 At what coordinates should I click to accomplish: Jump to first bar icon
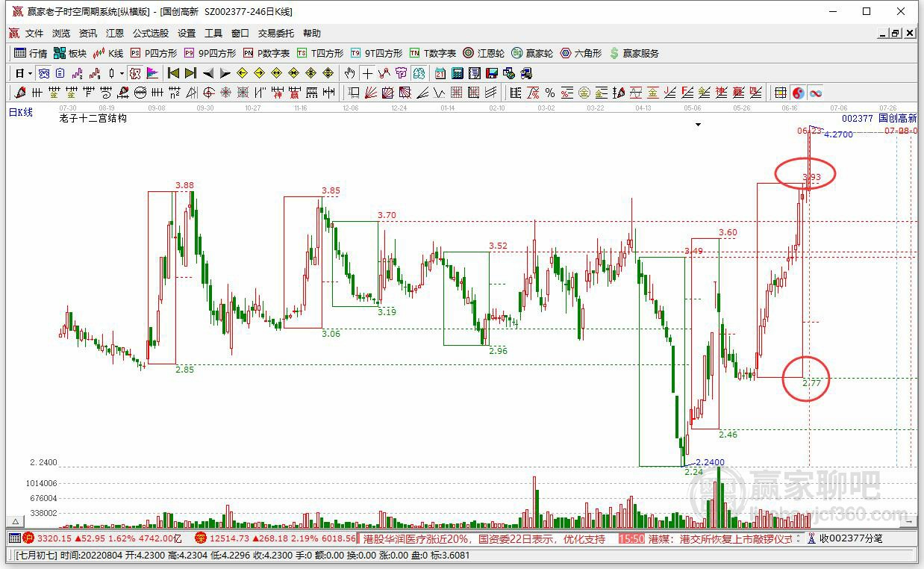[173, 73]
